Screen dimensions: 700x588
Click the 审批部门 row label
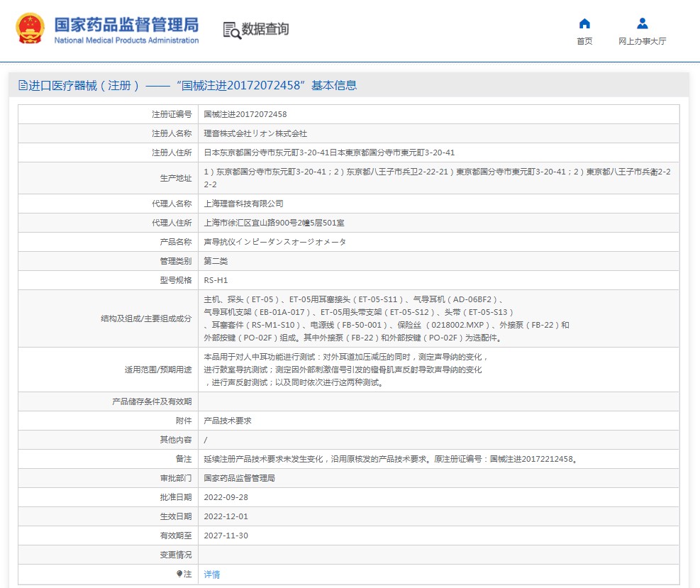coord(175,478)
